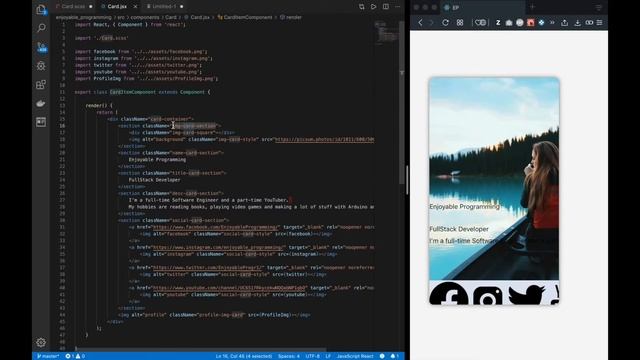This screenshot has width=640, height=360.
Task: Open the language mode selector JavaScript React
Action: click(x=355, y=356)
